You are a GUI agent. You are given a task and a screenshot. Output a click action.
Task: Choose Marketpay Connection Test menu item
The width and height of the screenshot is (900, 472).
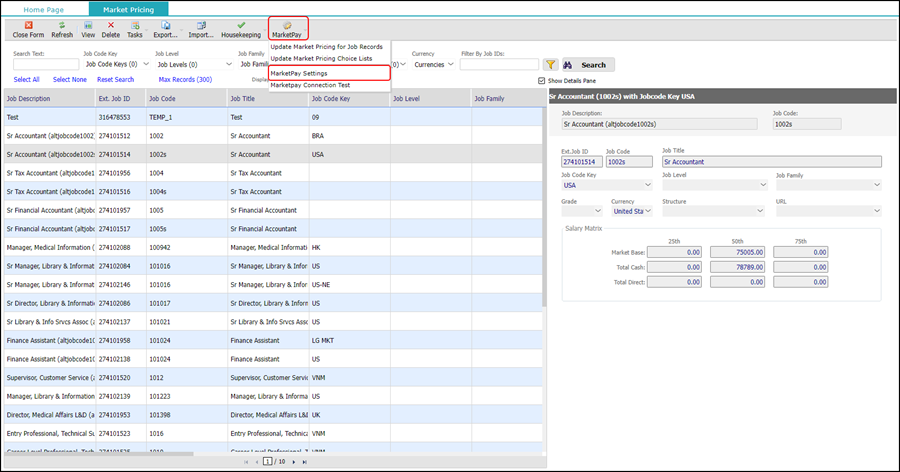pos(311,85)
